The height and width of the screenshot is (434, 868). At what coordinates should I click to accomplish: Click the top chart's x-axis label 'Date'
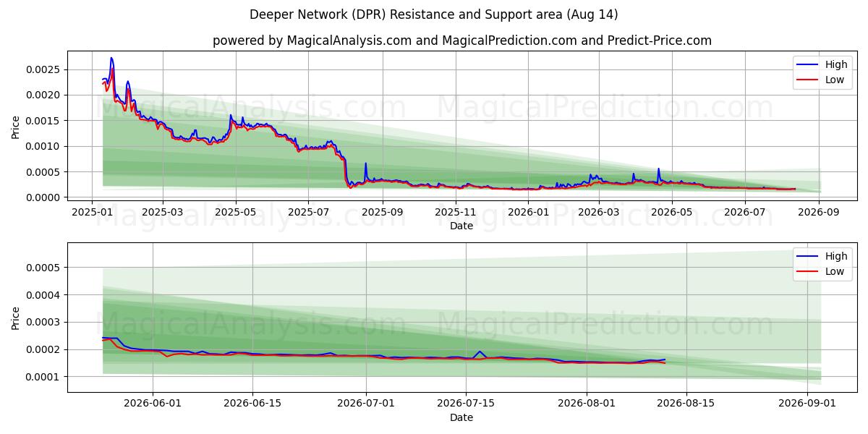pos(461,226)
